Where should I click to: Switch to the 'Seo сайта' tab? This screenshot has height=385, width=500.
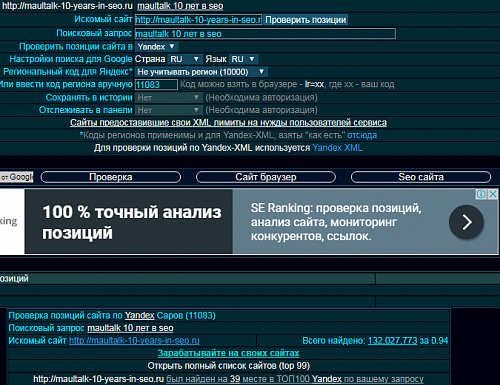421,177
